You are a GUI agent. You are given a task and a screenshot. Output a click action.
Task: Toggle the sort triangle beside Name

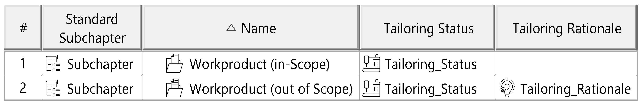pos(231,28)
